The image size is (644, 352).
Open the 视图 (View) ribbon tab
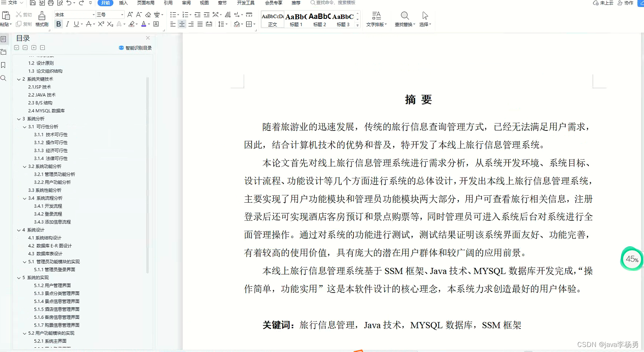204,3
